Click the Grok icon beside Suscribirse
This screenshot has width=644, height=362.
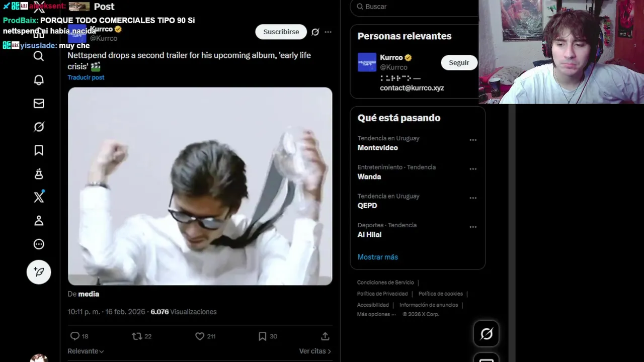coord(315,32)
